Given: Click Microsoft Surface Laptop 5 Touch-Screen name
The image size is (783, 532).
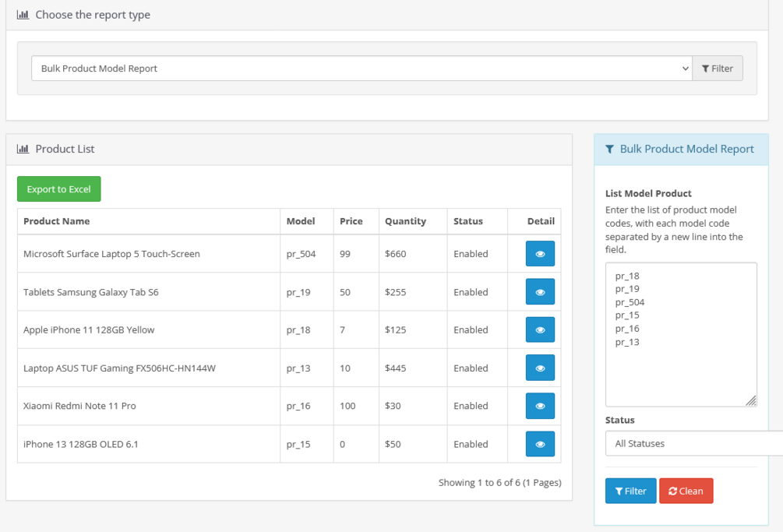Looking at the screenshot, I should point(111,253).
